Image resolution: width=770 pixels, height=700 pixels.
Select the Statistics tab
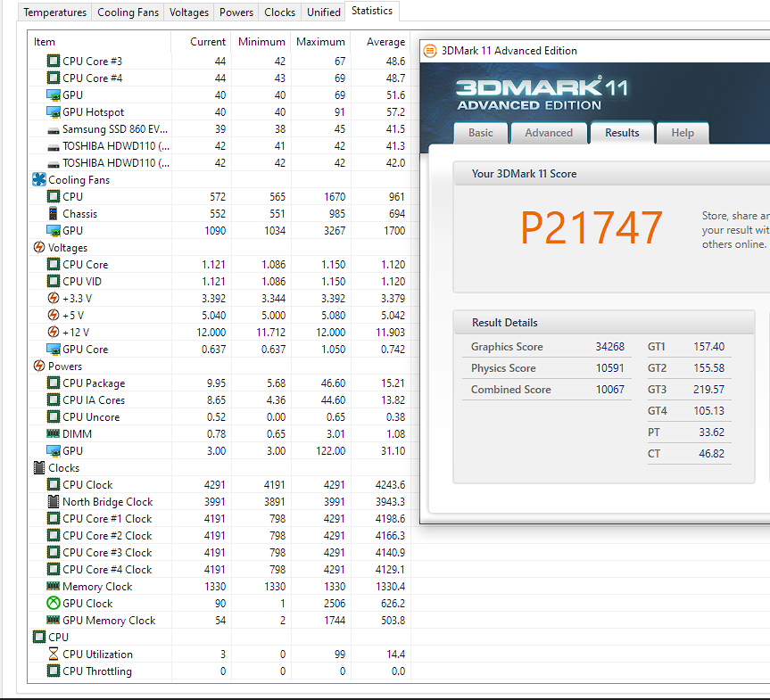pyautogui.click(x=372, y=11)
